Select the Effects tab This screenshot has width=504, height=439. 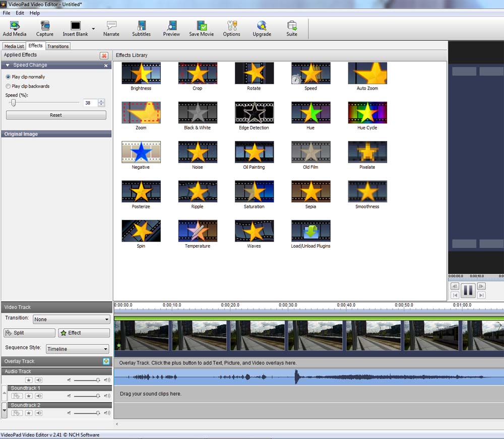[x=35, y=46]
